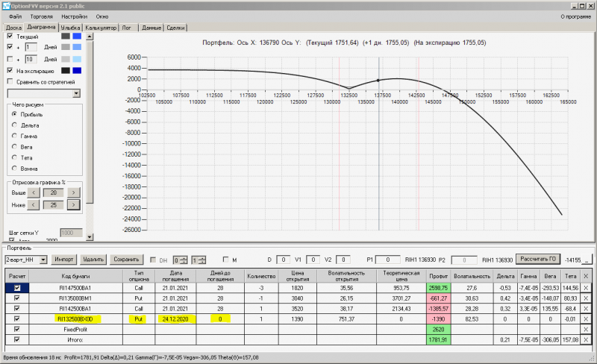
Task: Click the stepper arrows next to DH field
Action: click(184, 260)
